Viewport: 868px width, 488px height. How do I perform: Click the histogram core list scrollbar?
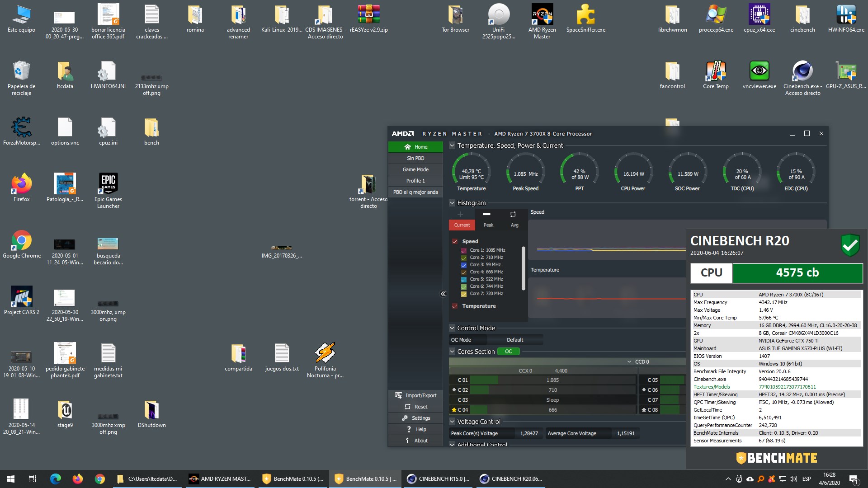pos(524,268)
